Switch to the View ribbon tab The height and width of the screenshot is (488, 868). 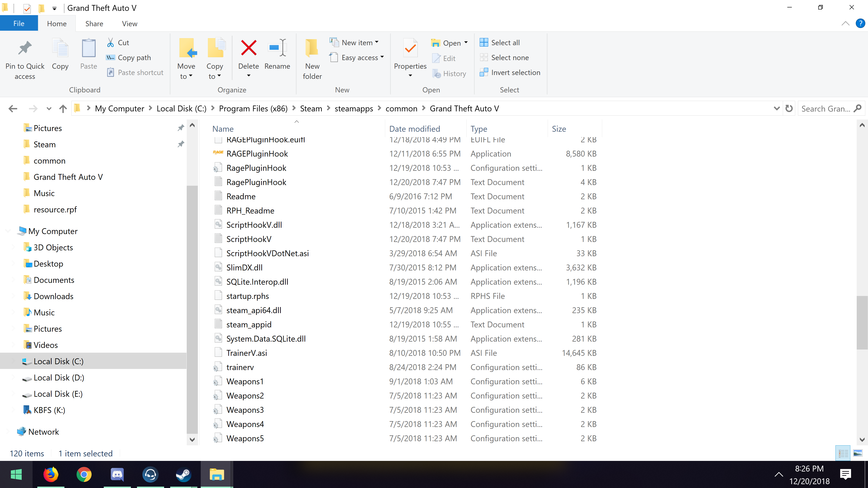tap(129, 23)
